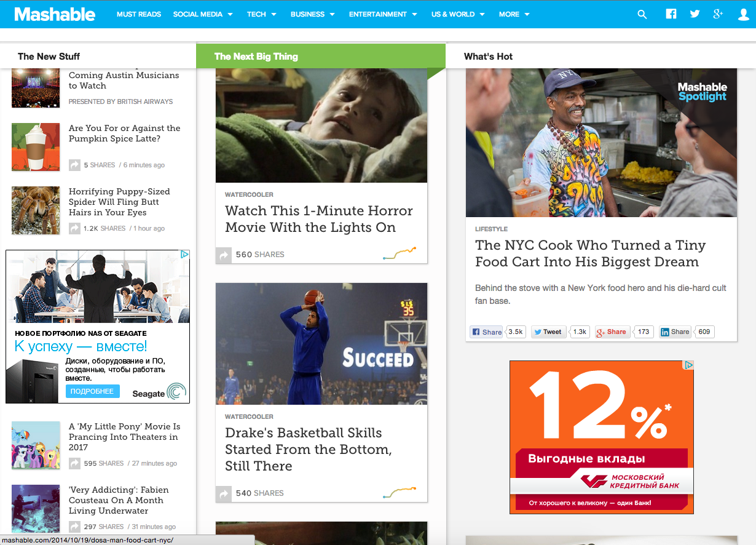
Task: Click LinkedIn share count 609
Action: pyautogui.click(x=704, y=332)
